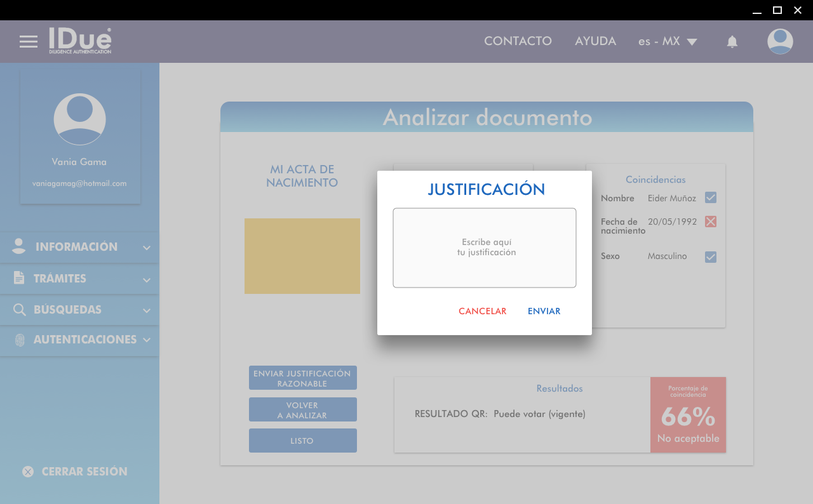Screen dimensions: 813x504
Task: Click the magnifier Búsquedas icon
Action: 20,310
